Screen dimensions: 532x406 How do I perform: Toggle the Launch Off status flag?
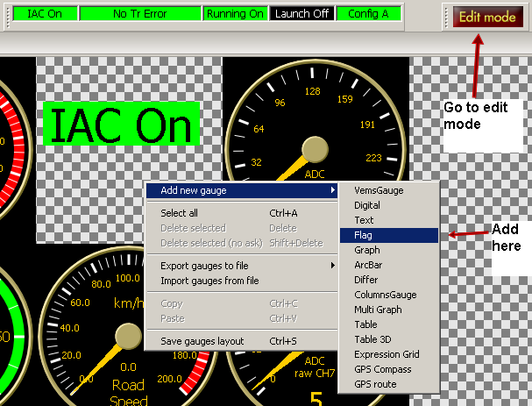pos(300,14)
